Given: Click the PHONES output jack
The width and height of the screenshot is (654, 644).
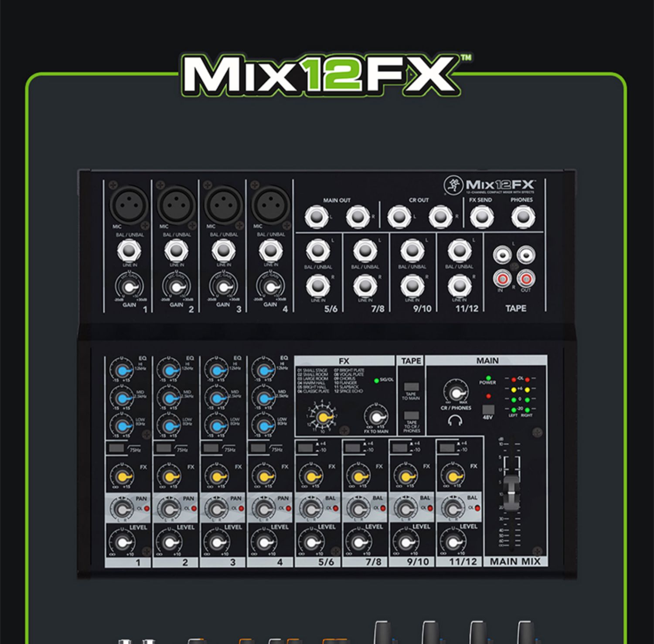Looking at the screenshot, I should point(523,217).
